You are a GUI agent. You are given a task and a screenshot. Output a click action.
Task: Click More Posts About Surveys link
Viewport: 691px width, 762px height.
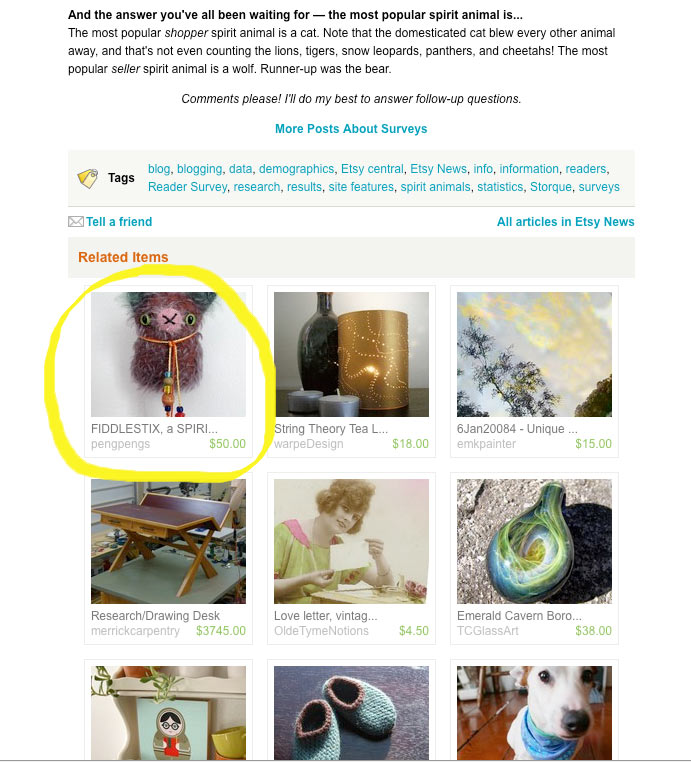point(351,129)
